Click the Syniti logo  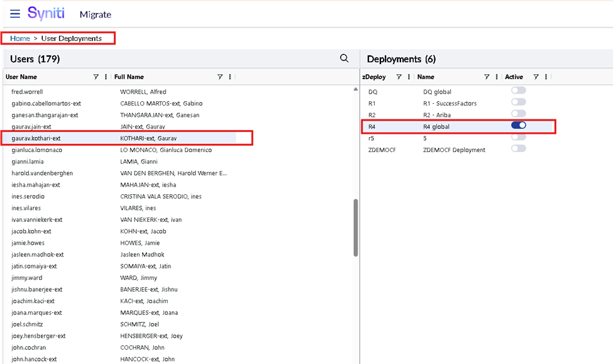tap(48, 13)
